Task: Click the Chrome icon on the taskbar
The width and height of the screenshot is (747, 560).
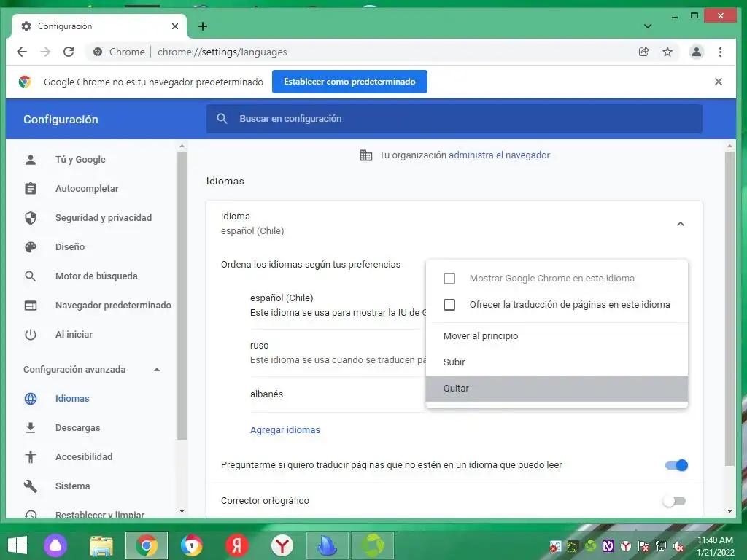Action: point(146,545)
